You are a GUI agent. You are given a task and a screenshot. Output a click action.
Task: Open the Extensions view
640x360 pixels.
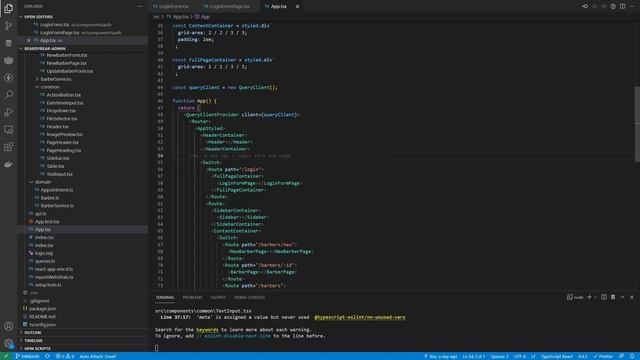pyautogui.click(x=8, y=147)
